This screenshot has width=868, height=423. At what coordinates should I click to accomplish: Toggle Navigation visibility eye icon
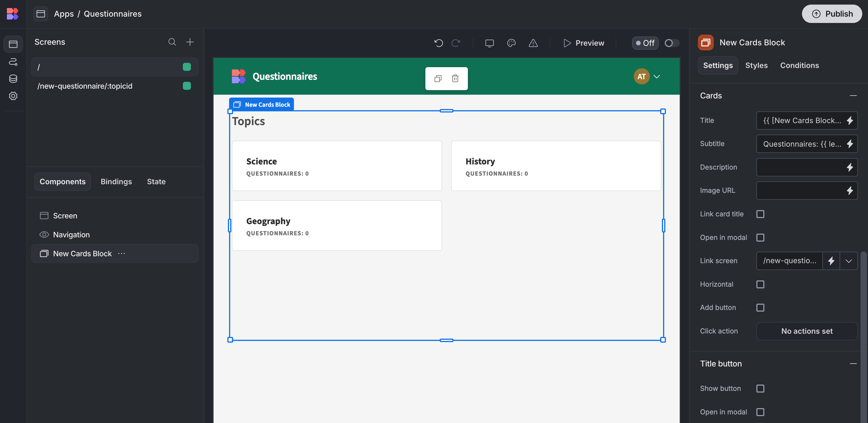coord(44,234)
